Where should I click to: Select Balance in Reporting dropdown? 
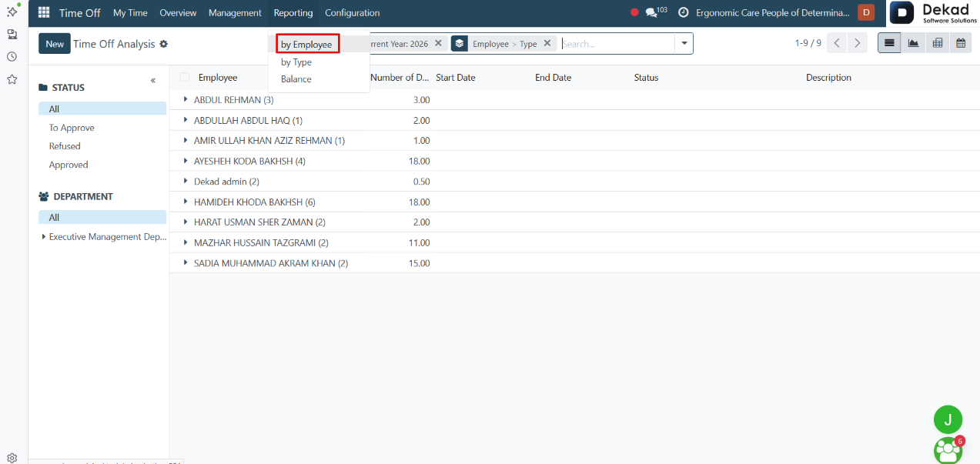(x=319, y=79)
